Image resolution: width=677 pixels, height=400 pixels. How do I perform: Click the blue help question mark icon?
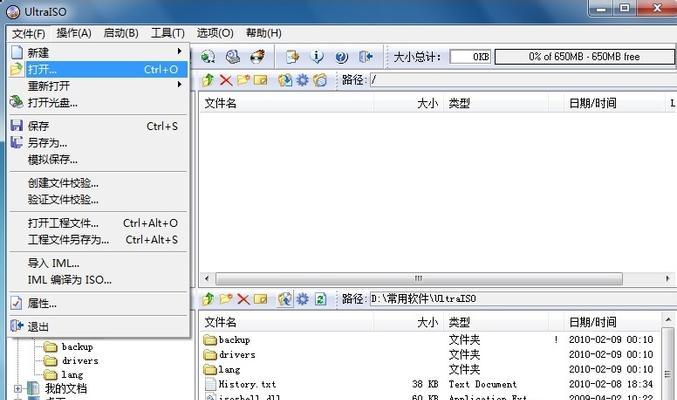pos(341,57)
